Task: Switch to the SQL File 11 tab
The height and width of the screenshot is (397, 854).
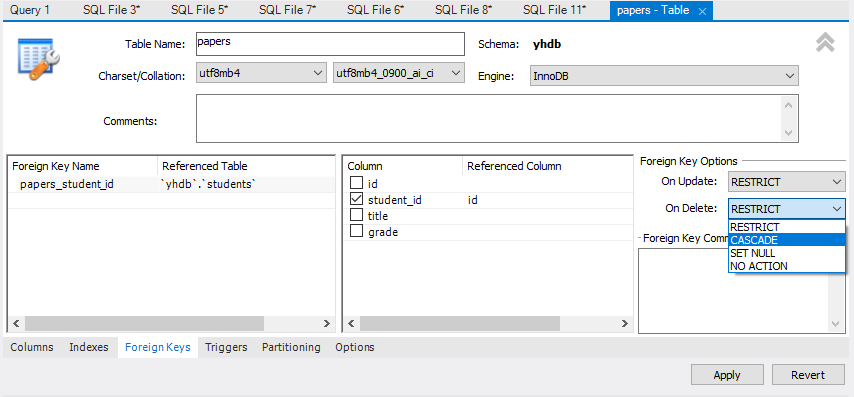Action: pos(555,10)
